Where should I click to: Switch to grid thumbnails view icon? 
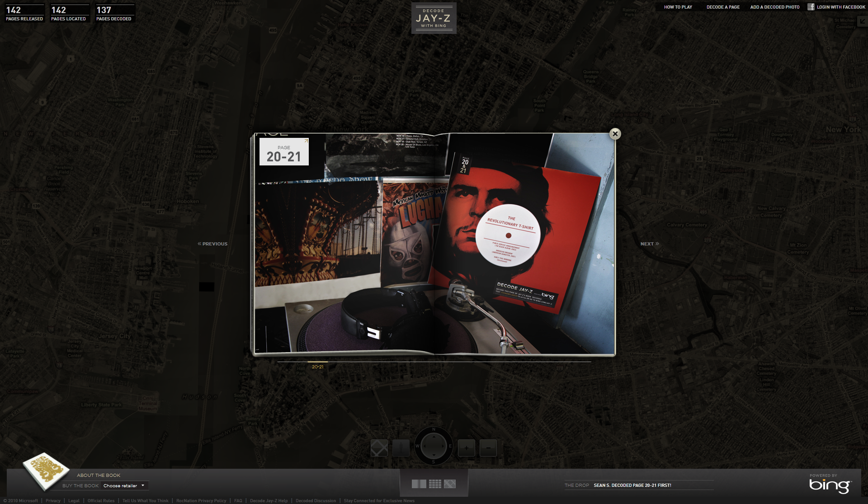click(435, 484)
